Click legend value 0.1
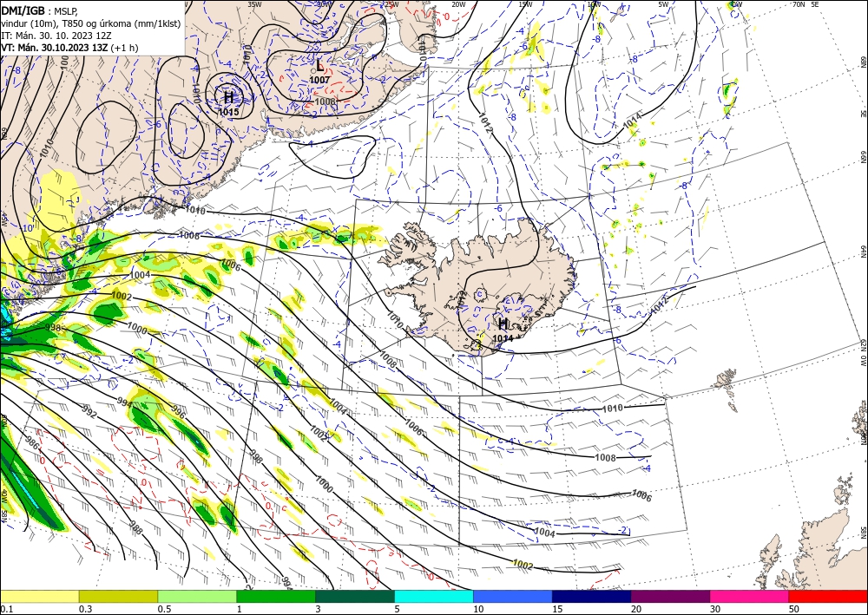 pos(5,609)
